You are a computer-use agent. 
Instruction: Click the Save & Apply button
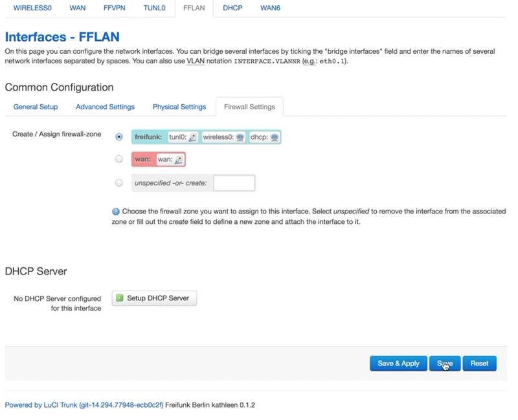(398, 364)
